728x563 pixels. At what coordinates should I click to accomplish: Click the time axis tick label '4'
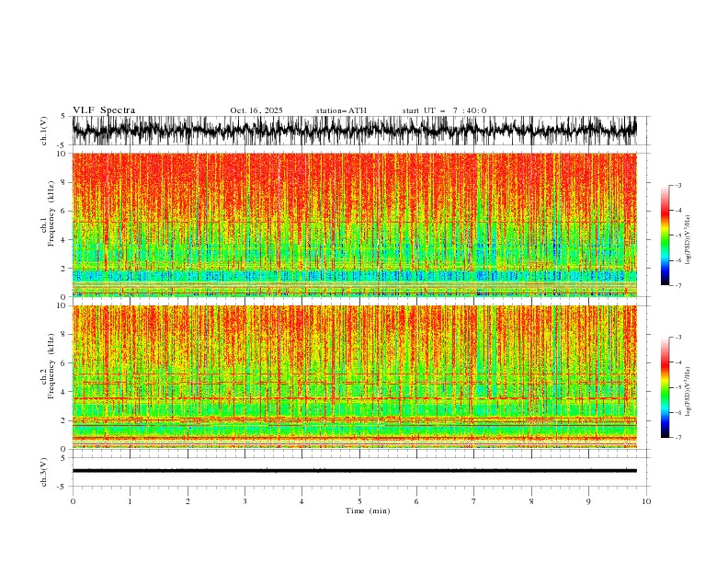point(301,501)
